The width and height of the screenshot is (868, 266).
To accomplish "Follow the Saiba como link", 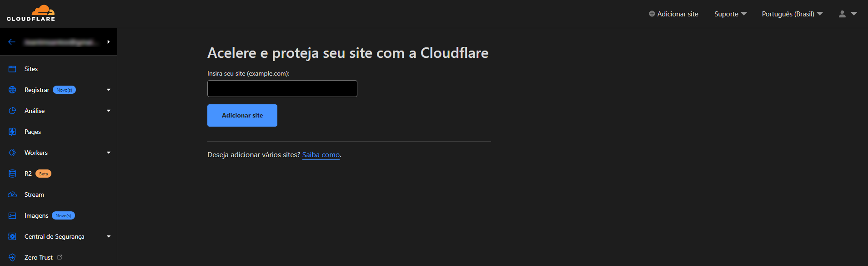I will click(x=321, y=155).
